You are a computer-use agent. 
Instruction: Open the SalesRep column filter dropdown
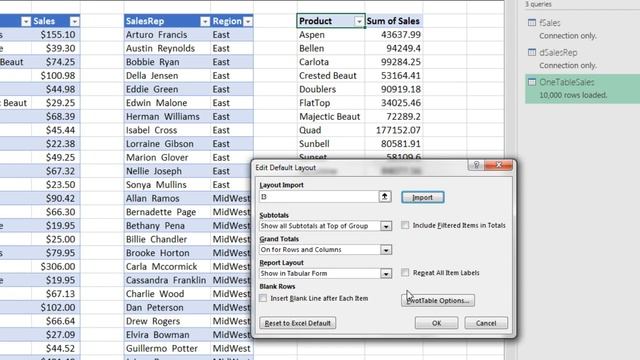(x=205, y=21)
